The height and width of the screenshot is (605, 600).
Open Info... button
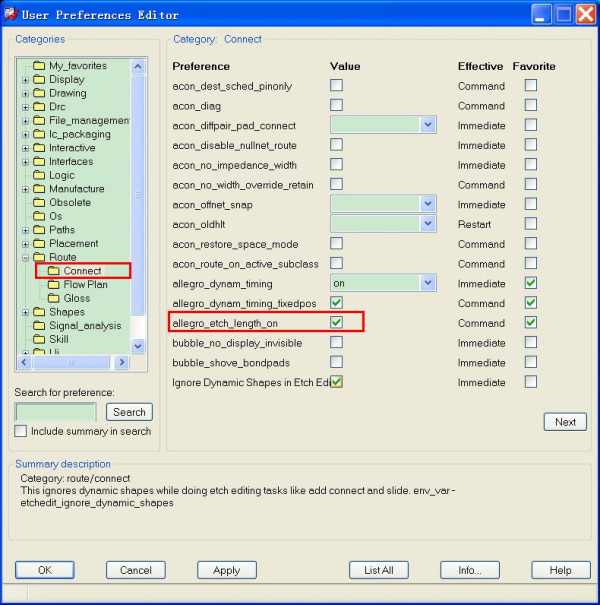pos(470,570)
